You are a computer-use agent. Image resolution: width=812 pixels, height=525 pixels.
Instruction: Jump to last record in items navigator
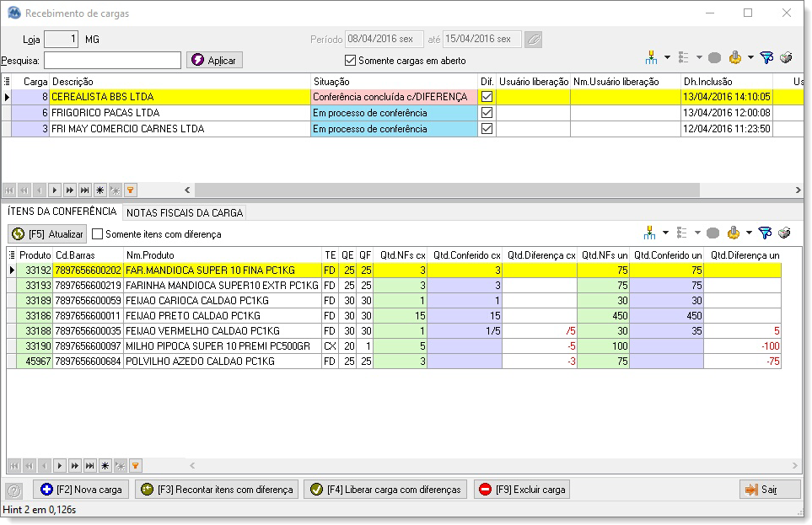point(89,465)
